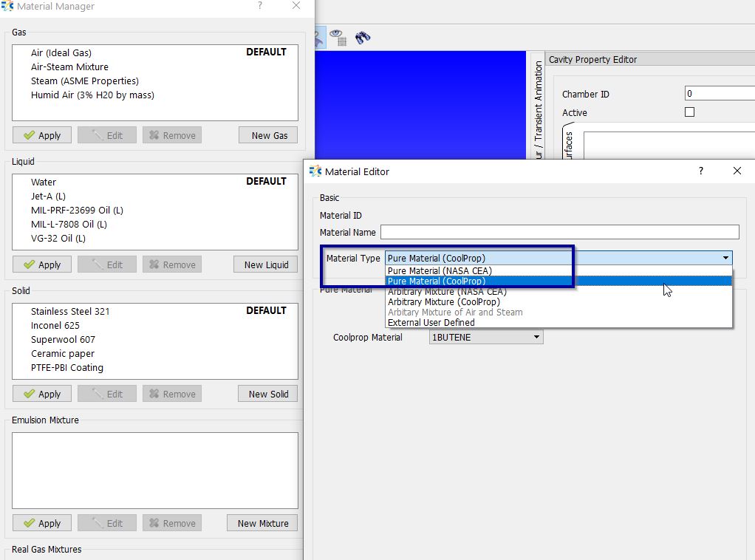This screenshot has width=755, height=560.
Task: Select External User Defined material type
Action: click(431, 322)
